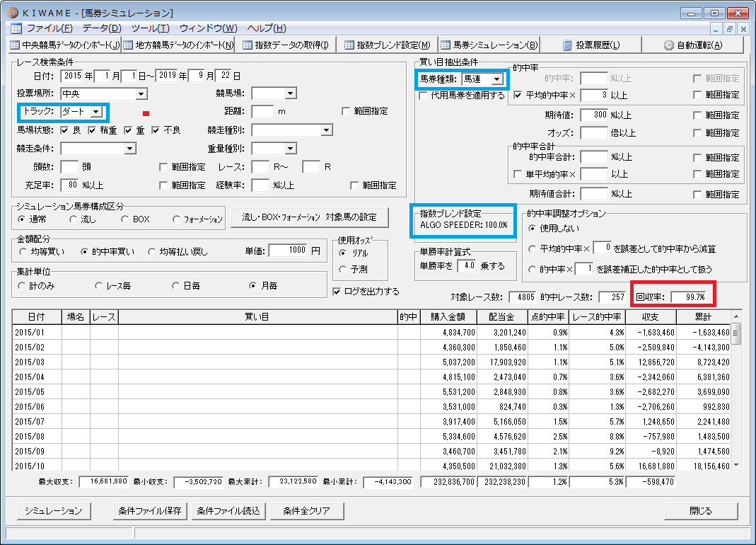Viewport: 756px width, 545px height.
Task: Click 流し・BOX・フォーメーション 対象馬の設定 button
Action: pos(309,217)
